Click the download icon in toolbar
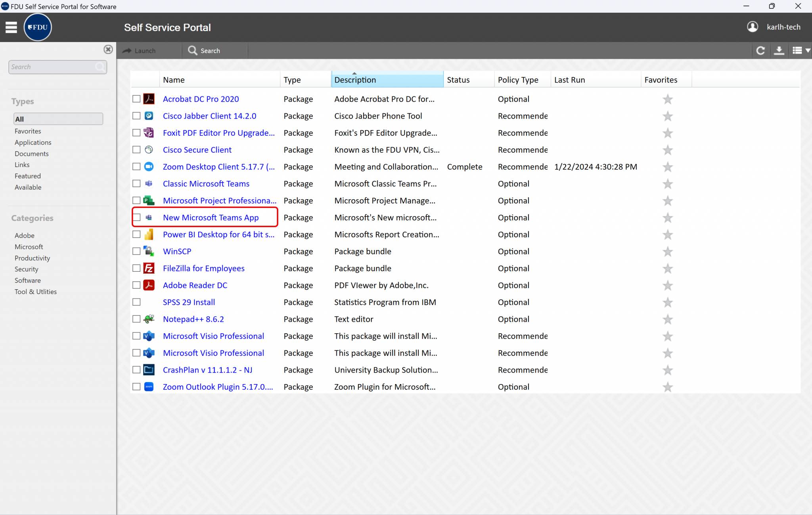The height and width of the screenshot is (515, 812). coord(779,51)
